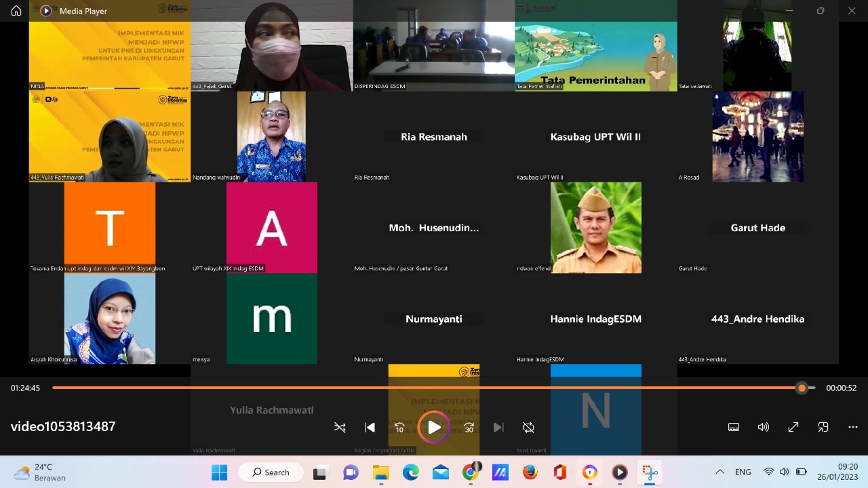Screen dimensions: 868x488
Task: Open the Windows Start menu
Action: point(219,472)
